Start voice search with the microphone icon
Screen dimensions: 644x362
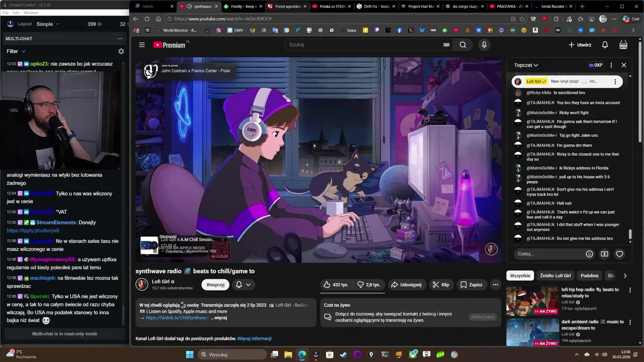pos(484,45)
